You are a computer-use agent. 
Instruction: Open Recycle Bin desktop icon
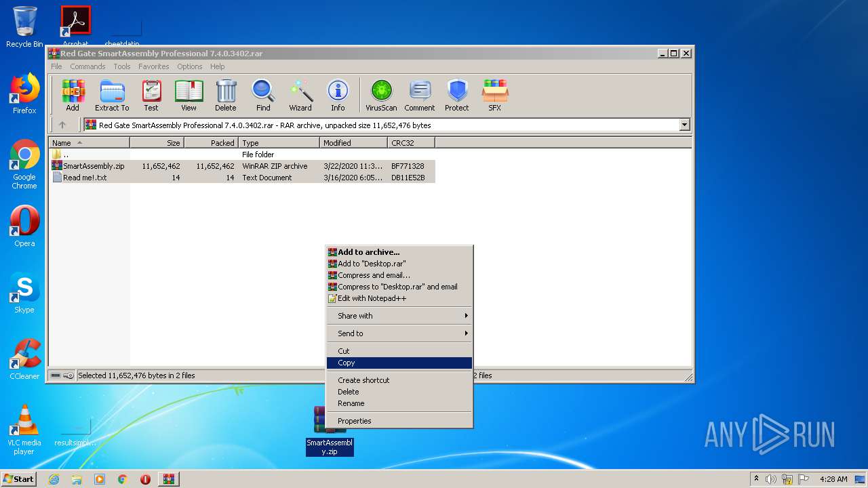point(24,26)
